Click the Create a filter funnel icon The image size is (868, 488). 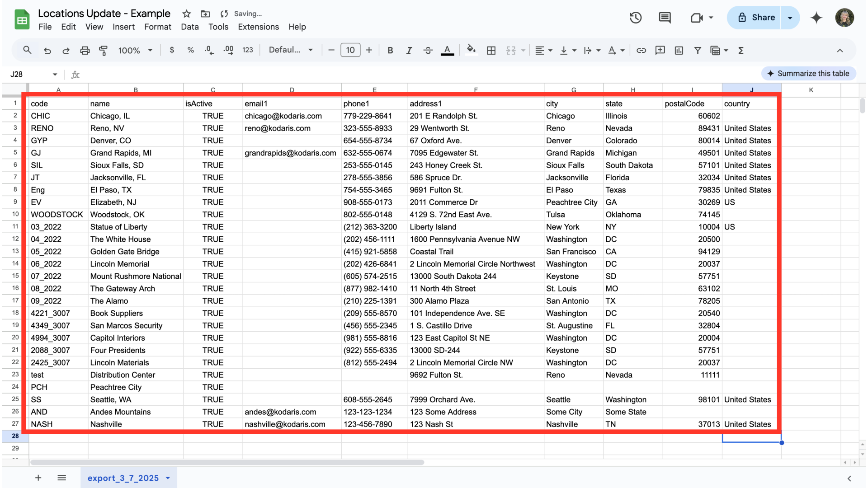pos(698,51)
